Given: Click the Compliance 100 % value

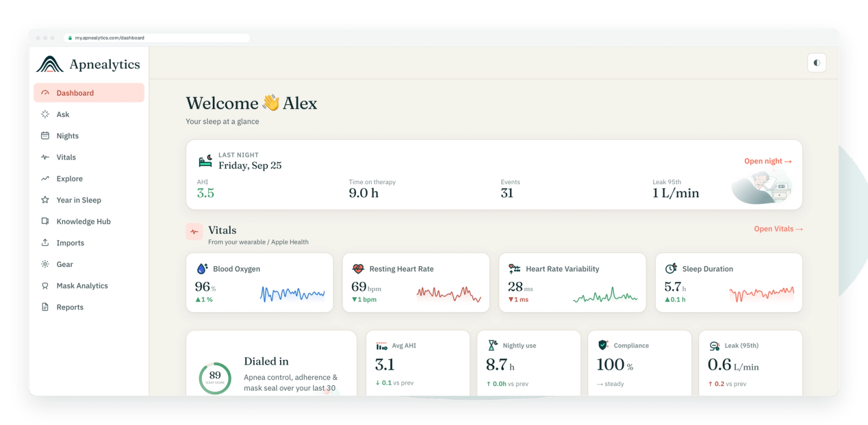Looking at the screenshot, I should [x=615, y=365].
